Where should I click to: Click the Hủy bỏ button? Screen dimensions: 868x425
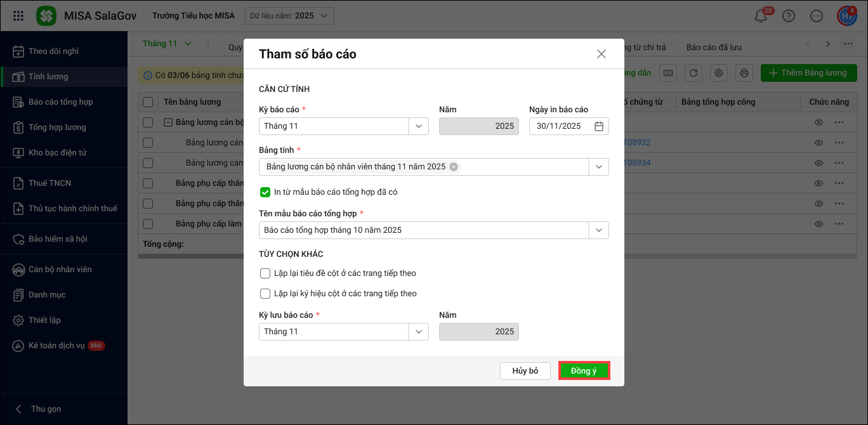(525, 371)
